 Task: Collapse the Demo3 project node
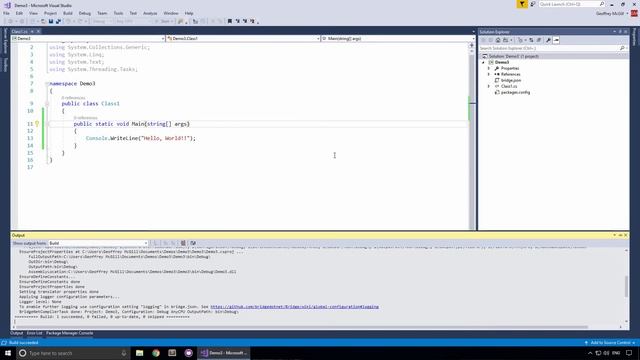tap(484, 62)
